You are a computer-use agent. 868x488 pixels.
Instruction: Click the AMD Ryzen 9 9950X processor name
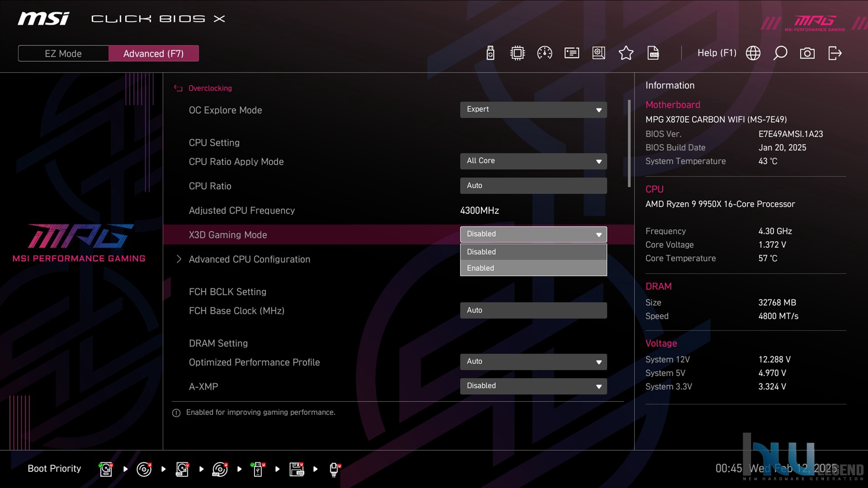[x=720, y=204]
